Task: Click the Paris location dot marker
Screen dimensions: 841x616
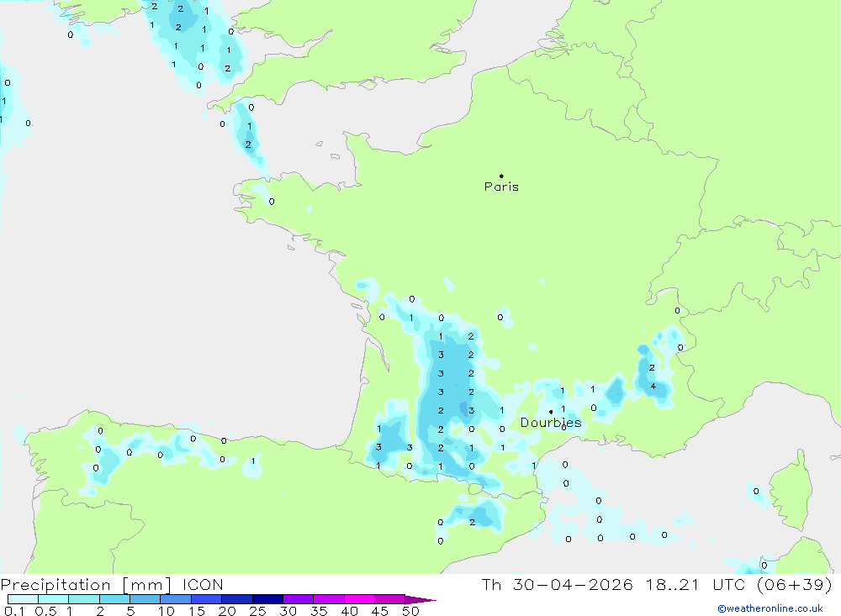Action: [501, 176]
